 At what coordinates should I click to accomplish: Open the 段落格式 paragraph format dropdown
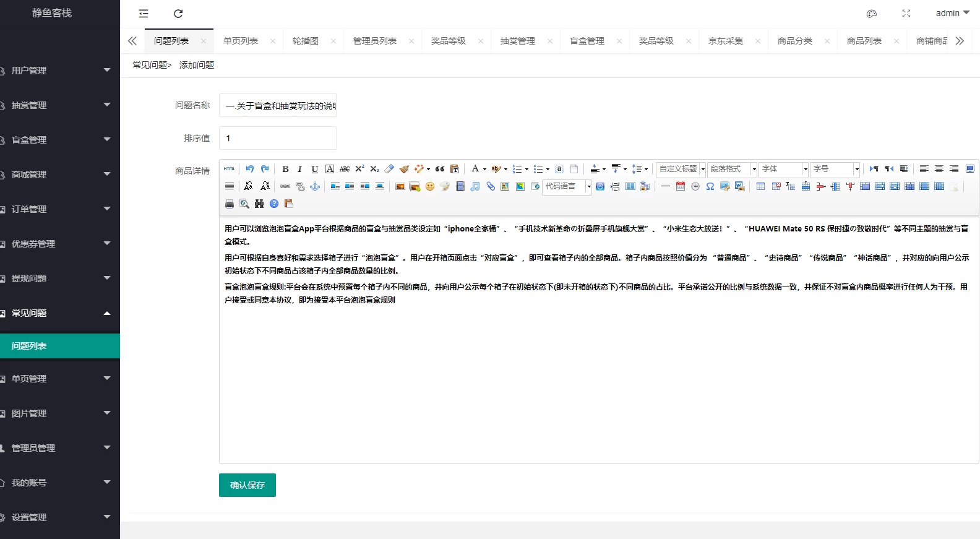tap(733, 169)
